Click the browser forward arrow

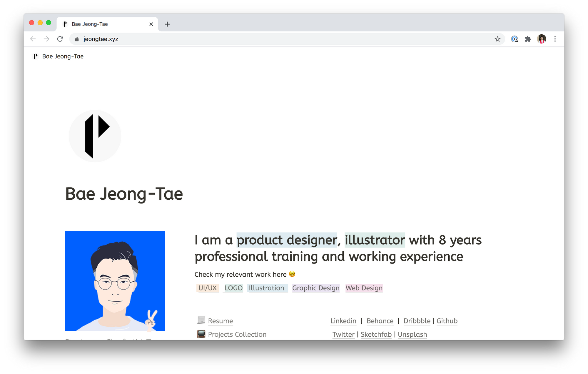pyautogui.click(x=46, y=39)
